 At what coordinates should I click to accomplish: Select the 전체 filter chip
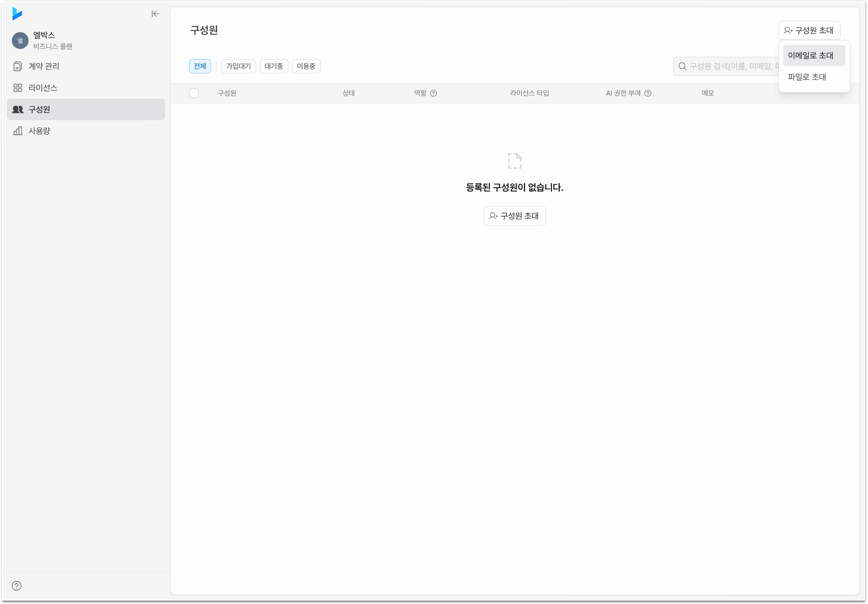pyautogui.click(x=200, y=66)
